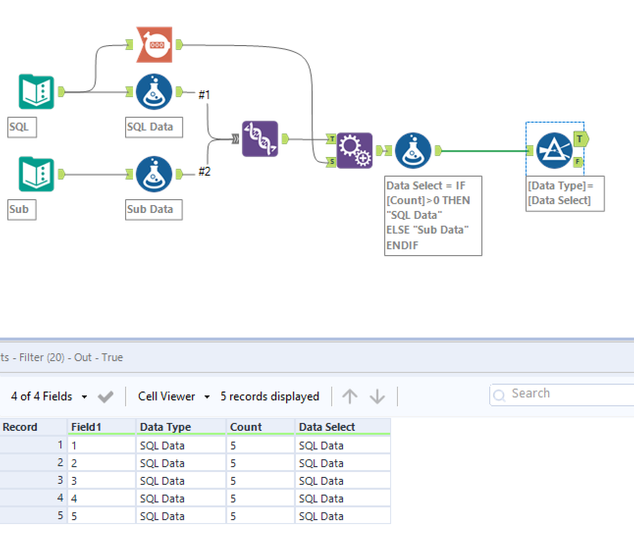The height and width of the screenshot is (551, 634).
Task: Click the Data Select column header
Action: [343, 427]
